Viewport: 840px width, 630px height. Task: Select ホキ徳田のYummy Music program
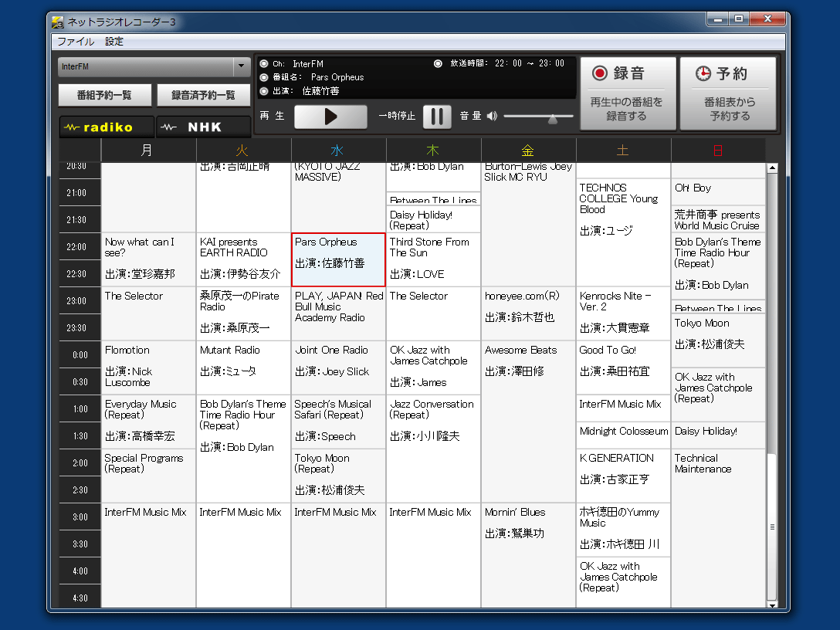pos(624,530)
